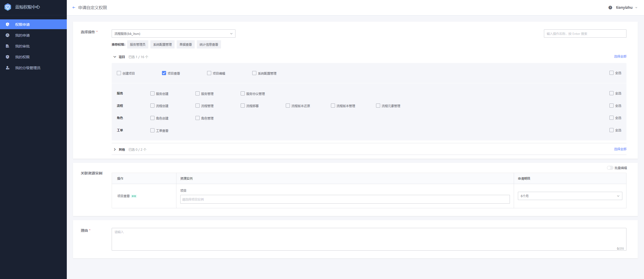This screenshot has width=644, height=279.
Task: Open the 流程服务(bk_itsm) operation dropdown
Action: point(173,33)
